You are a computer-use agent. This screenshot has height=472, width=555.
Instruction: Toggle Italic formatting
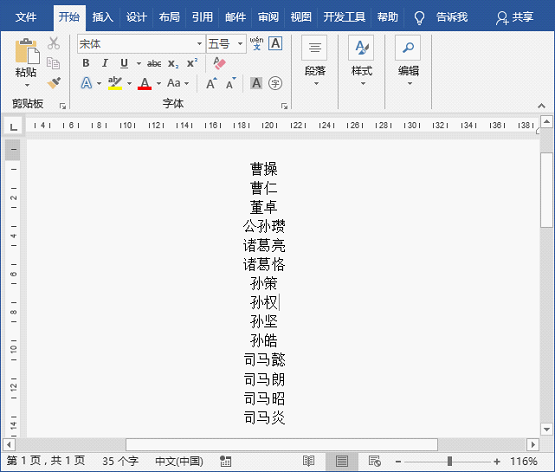105,63
